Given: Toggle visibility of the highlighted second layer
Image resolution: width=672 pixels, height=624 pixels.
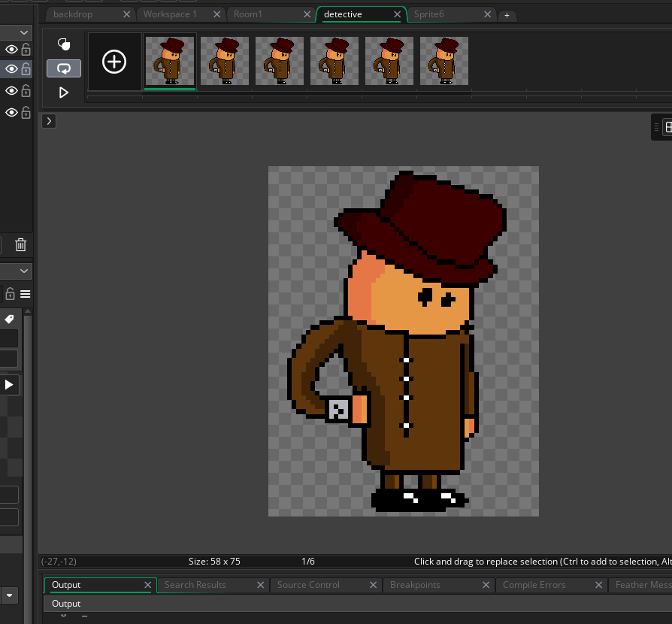Looking at the screenshot, I should [11, 69].
